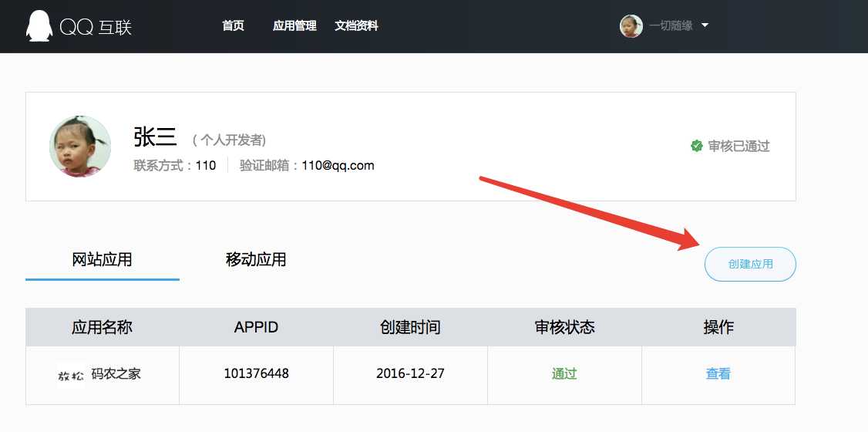868x432 pixels.
Task: Click the creation date 2016-12-27
Action: tap(410, 374)
